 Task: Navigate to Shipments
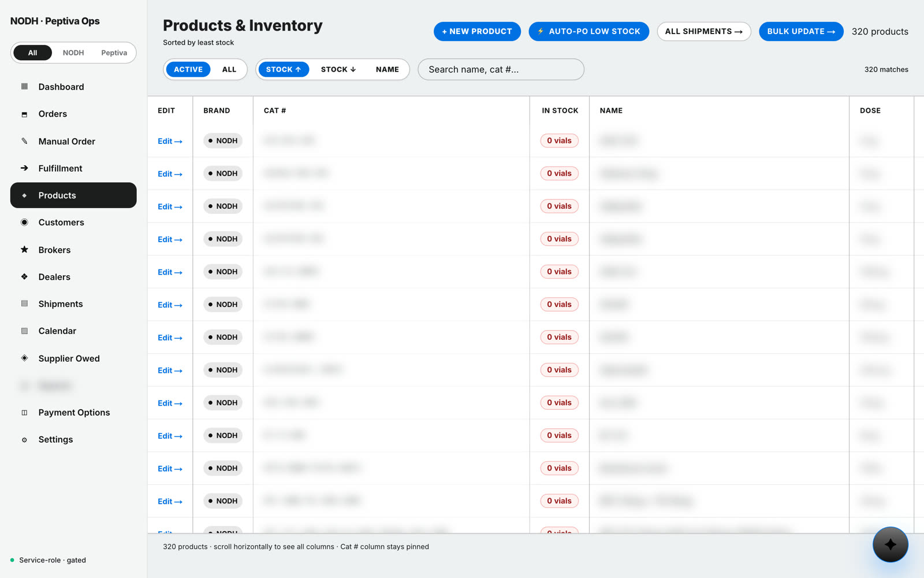pos(73,304)
